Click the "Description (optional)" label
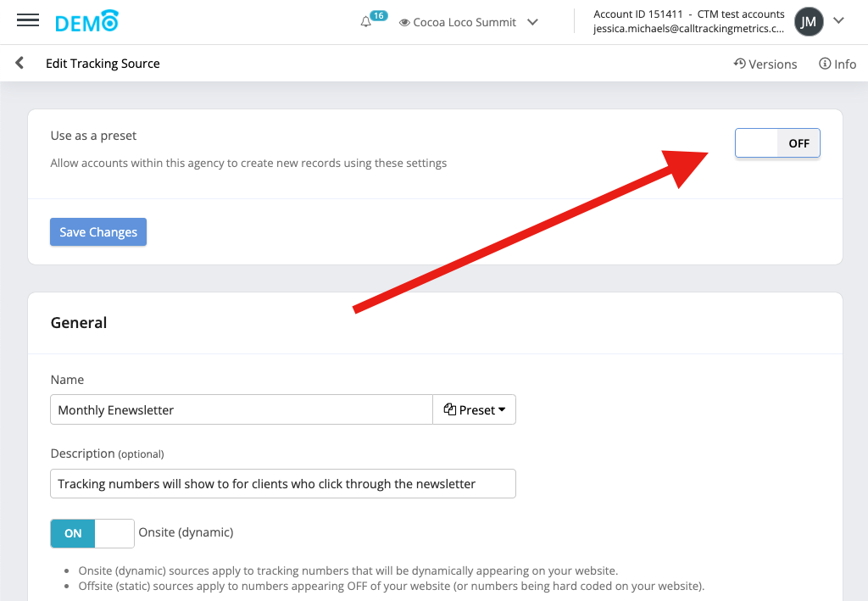 pyautogui.click(x=108, y=454)
